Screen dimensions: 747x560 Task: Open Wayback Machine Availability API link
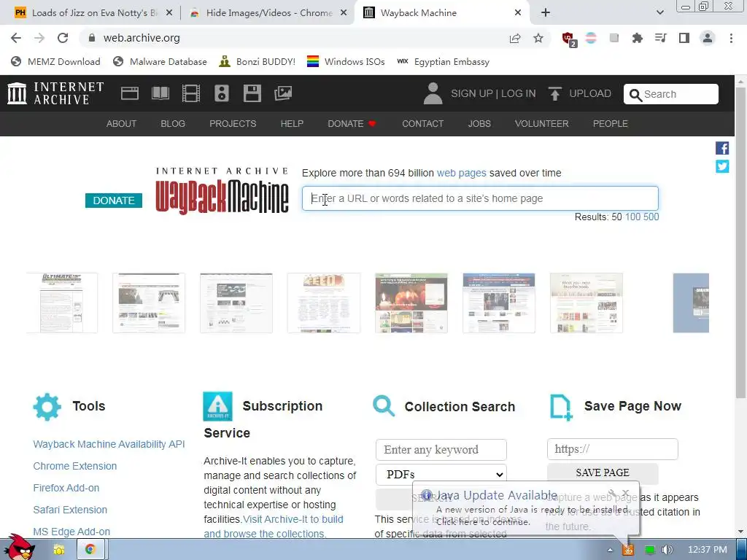click(109, 444)
